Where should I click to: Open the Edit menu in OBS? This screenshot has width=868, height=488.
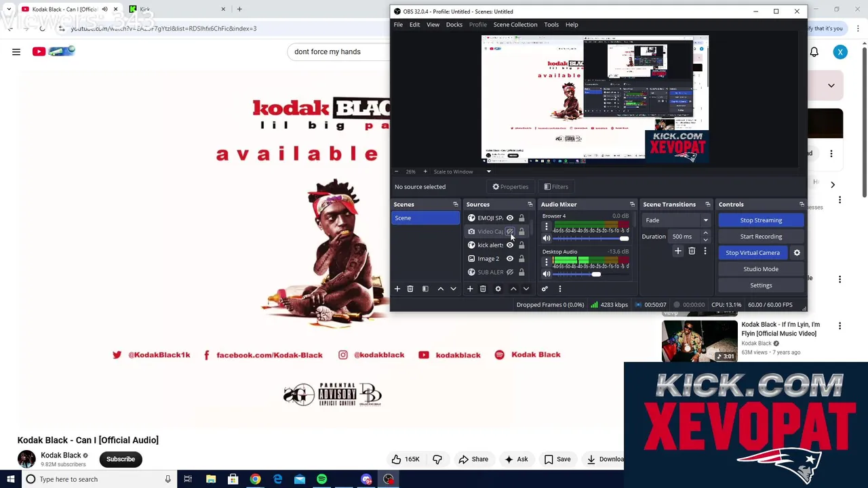(414, 24)
